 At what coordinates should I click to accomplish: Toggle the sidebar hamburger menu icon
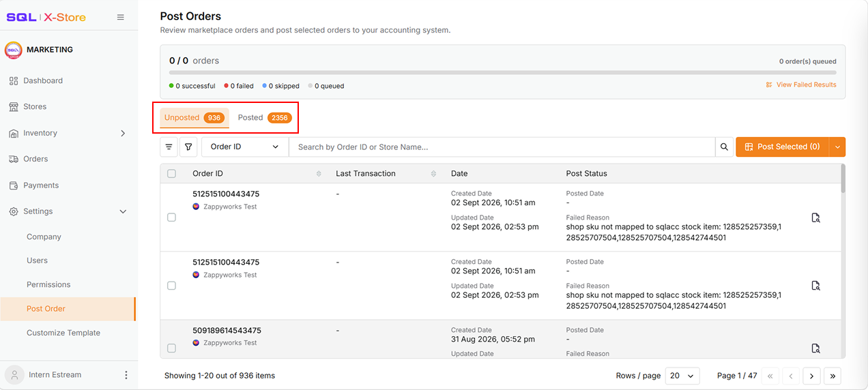click(x=121, y=17)
